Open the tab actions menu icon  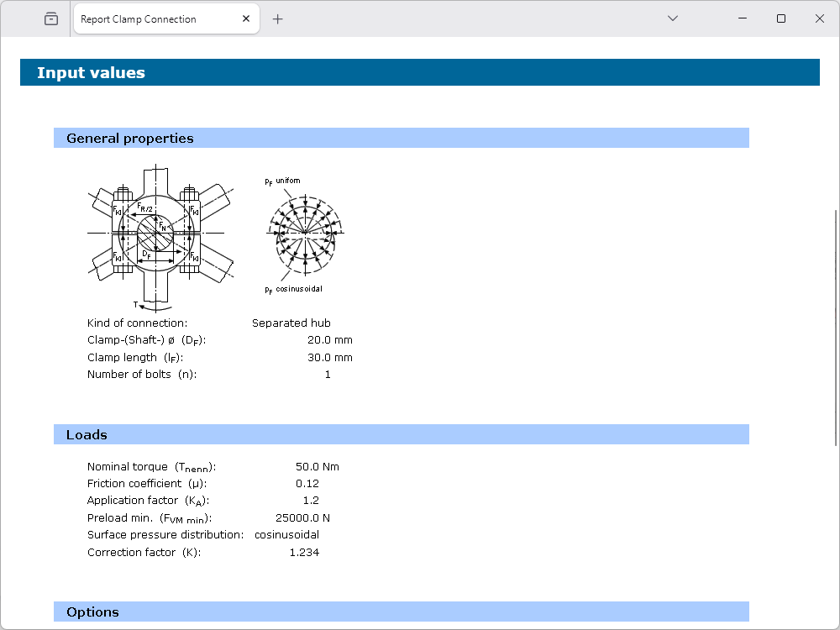[51, 18]
